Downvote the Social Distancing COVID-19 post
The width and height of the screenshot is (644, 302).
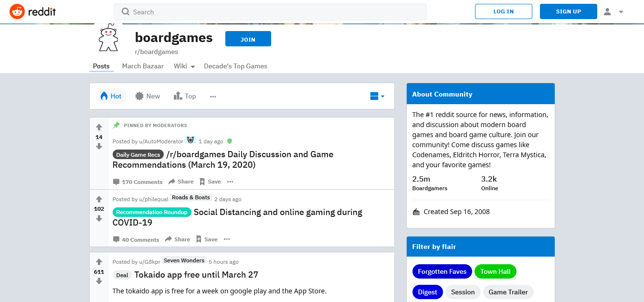click(x=99, y=218)
